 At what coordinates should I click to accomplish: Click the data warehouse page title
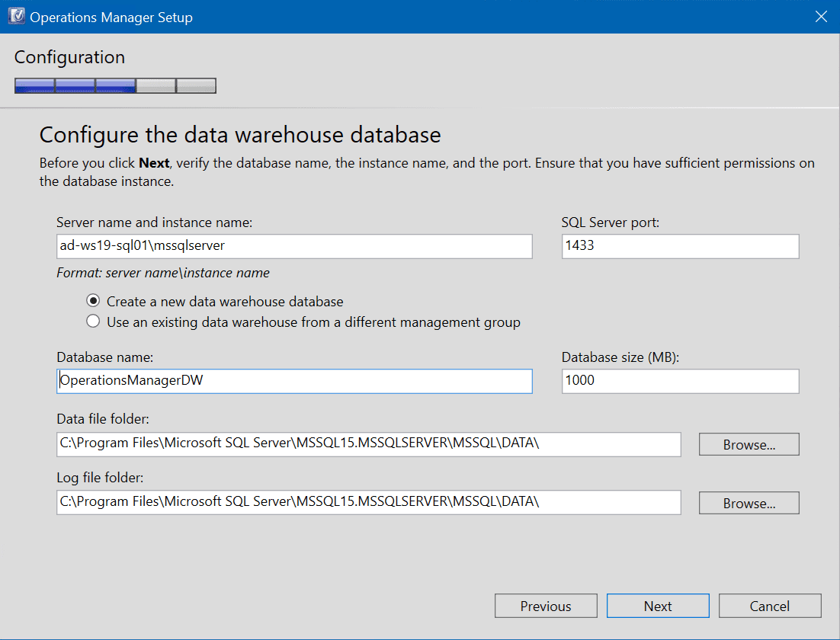point(240,135)
